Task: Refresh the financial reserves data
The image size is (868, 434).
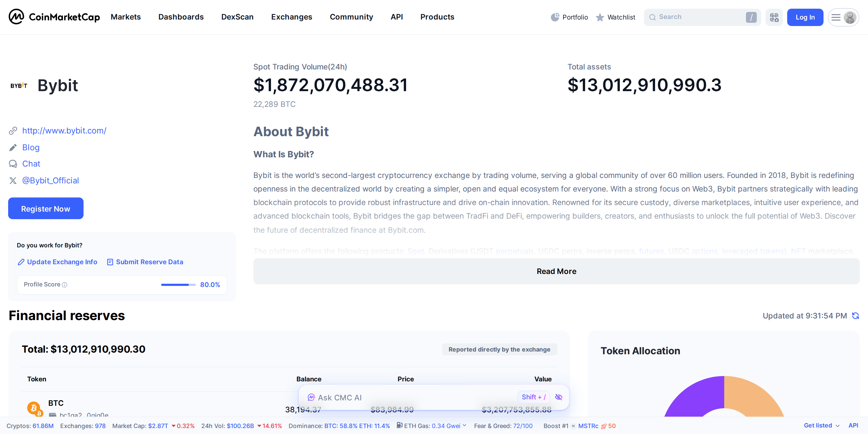Action: point(855,316)
